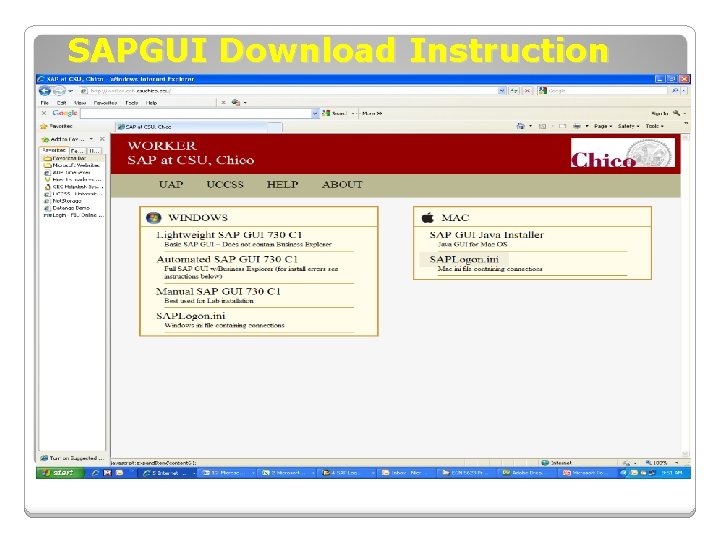Screen dimensions: 720x540
Task: Close the Google toolbar with its X
Action: [44, 113]
